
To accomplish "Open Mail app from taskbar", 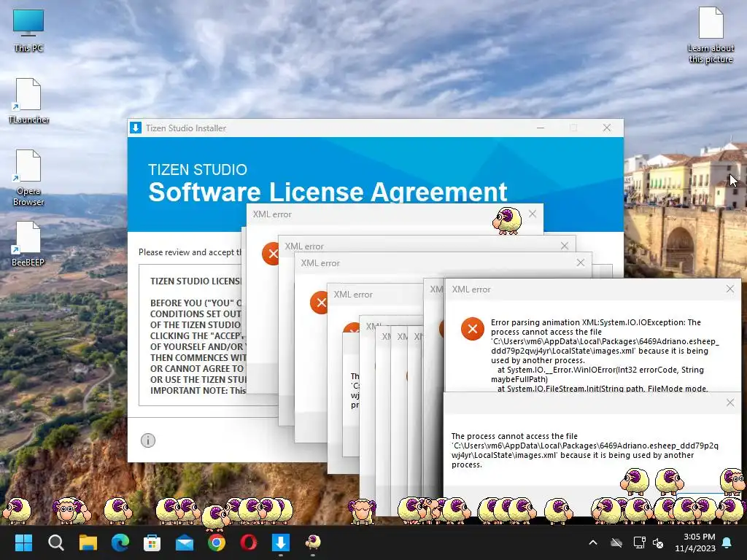I will [x=185, y=542].
